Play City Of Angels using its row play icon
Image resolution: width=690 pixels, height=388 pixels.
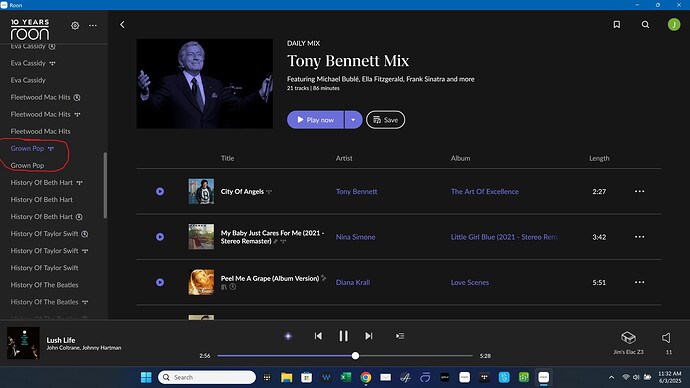pyautogui.click(x=160, y=191)
